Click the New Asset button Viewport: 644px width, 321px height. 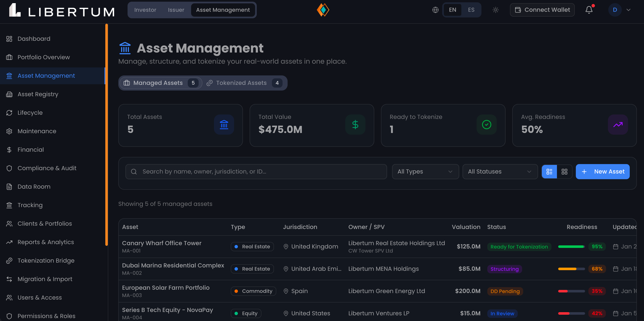[x=602, y=171]
